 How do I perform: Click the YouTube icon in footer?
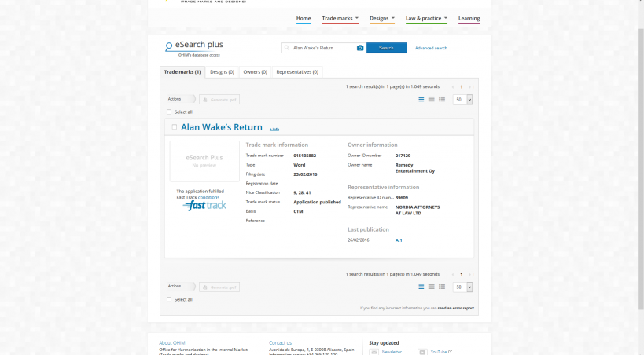coord(422,352)
